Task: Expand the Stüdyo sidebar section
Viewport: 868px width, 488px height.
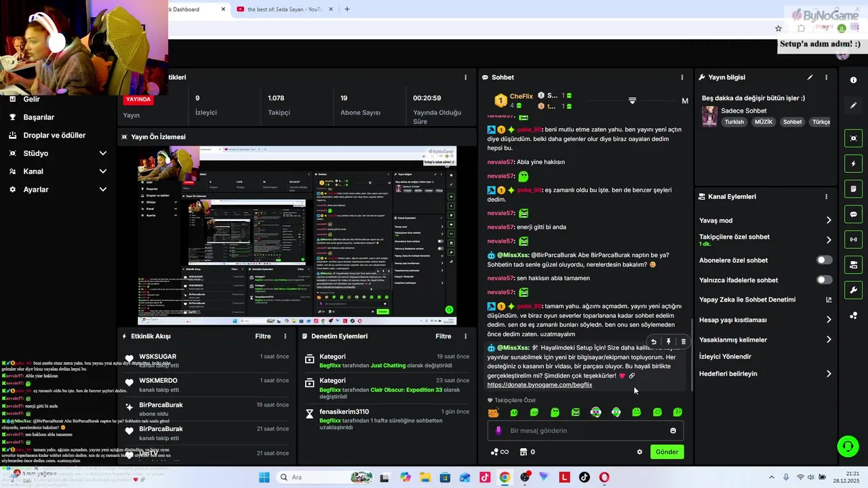Action: [x=102, y=153]
